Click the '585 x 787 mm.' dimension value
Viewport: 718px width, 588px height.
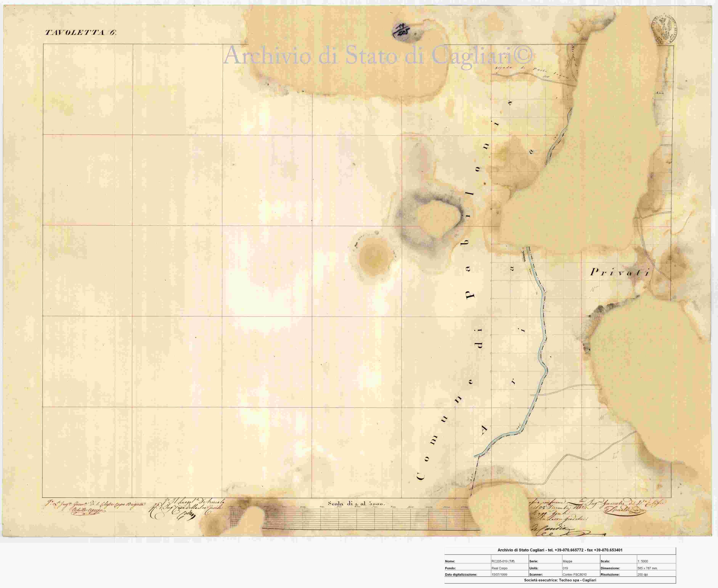pyautogui.click(x=647, y=568)
